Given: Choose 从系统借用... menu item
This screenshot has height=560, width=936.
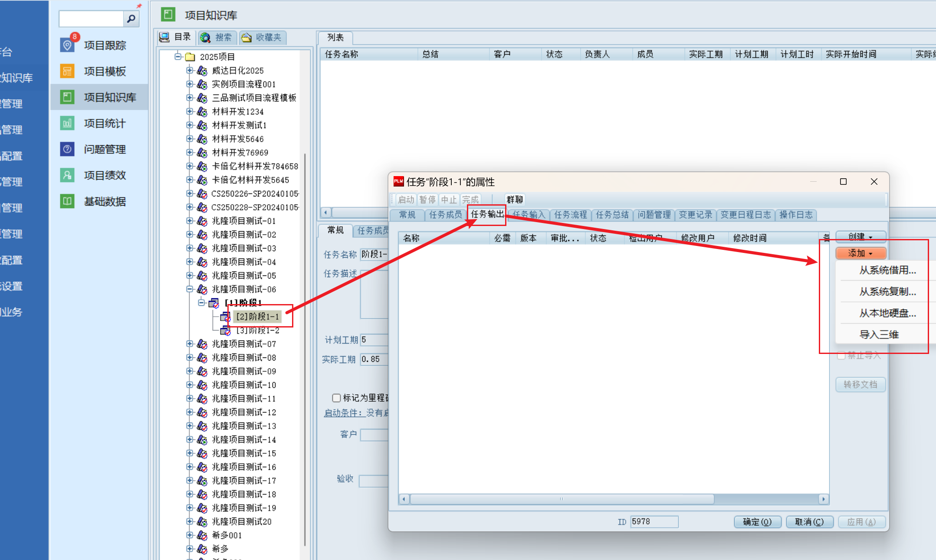Looking at the screenshot, I should (x=887, y=270).
